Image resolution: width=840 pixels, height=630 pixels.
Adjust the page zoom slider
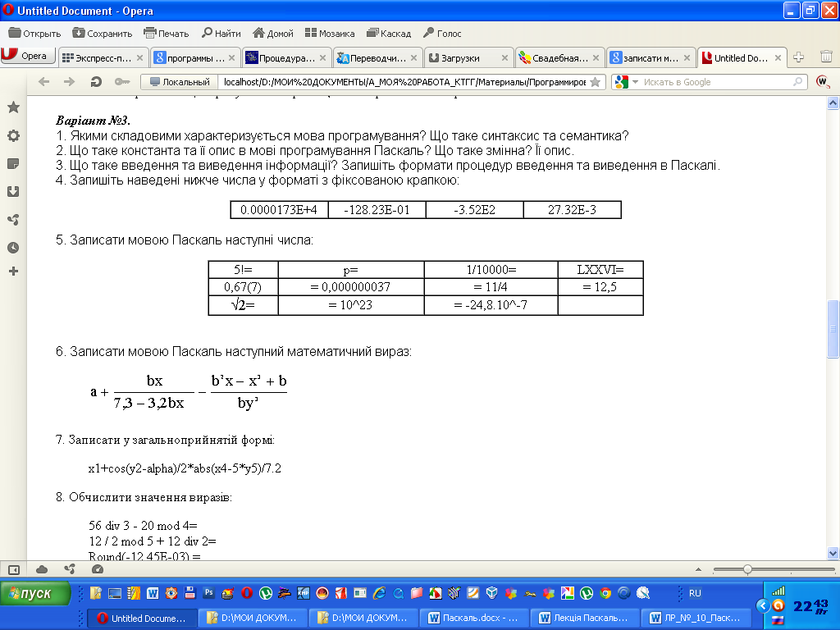click(747, 569)
